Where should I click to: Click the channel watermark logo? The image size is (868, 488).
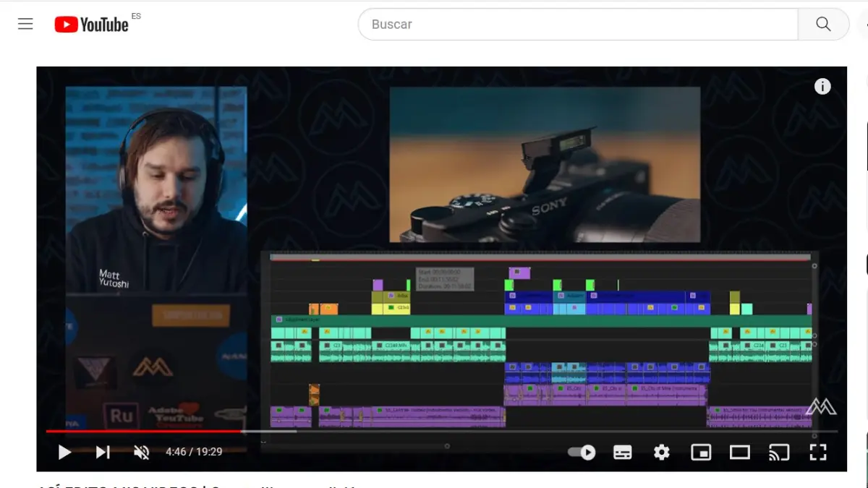(x=821, y=406)
